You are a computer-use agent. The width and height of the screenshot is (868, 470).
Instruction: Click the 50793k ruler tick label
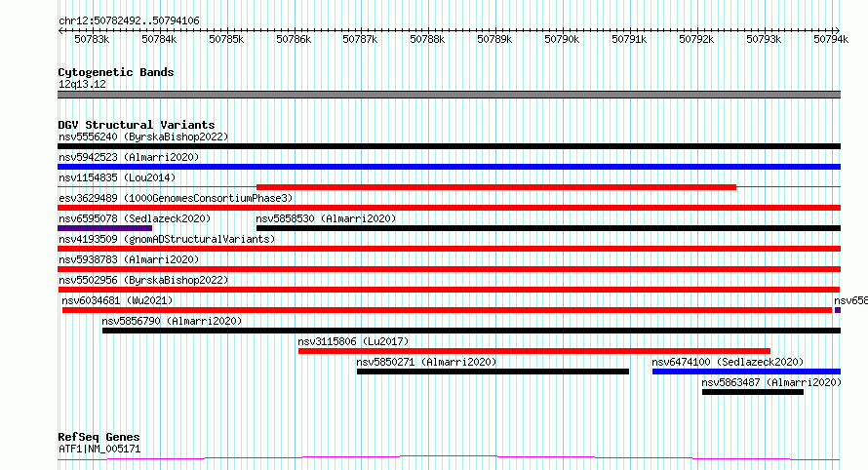[x=764, y=39]
